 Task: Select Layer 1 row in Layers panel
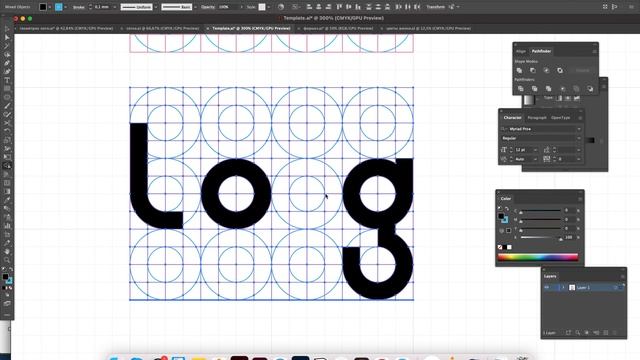(x=584, y=287)
